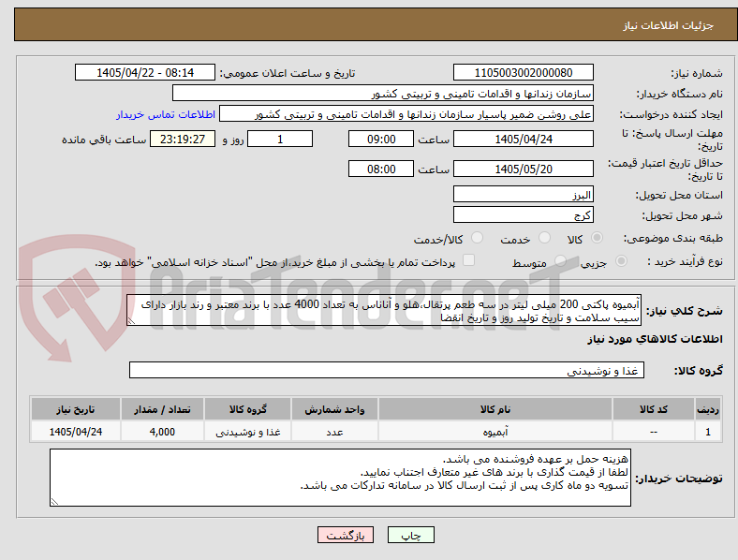
Task: Click the general need description text area
Action: click(384, 310)
